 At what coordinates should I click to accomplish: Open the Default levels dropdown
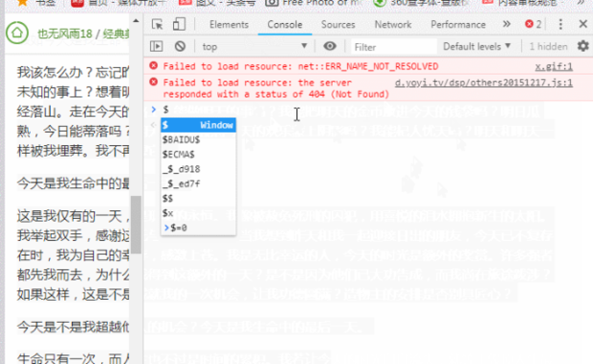[477, 47]
